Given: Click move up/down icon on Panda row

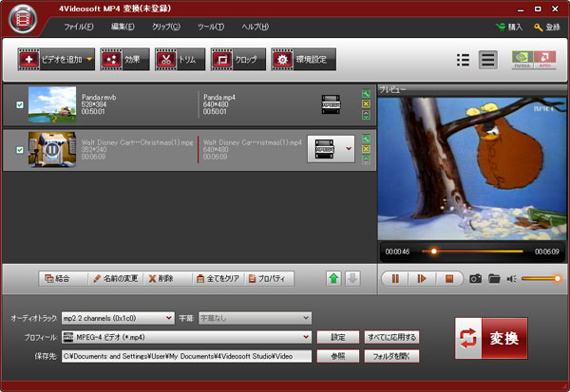Looking at the screenshot, I should (x=366, y=115).
